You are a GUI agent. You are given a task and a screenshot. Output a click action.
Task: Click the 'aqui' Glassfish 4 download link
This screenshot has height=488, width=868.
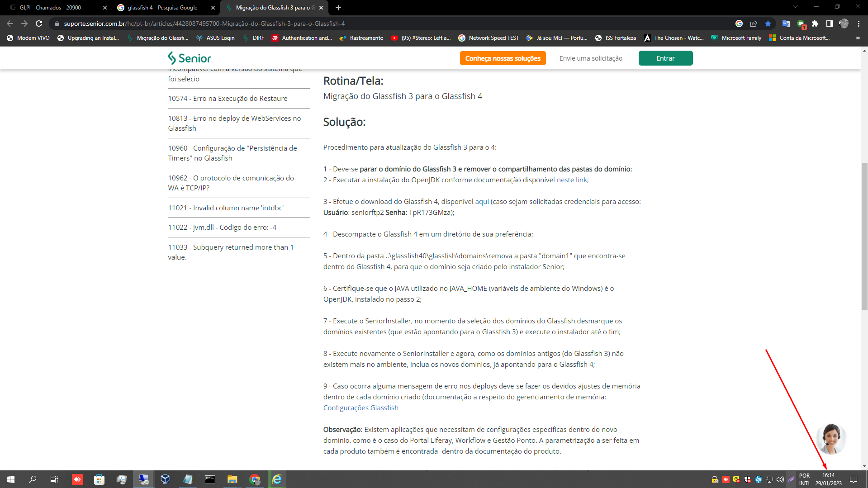pos(482,201)
